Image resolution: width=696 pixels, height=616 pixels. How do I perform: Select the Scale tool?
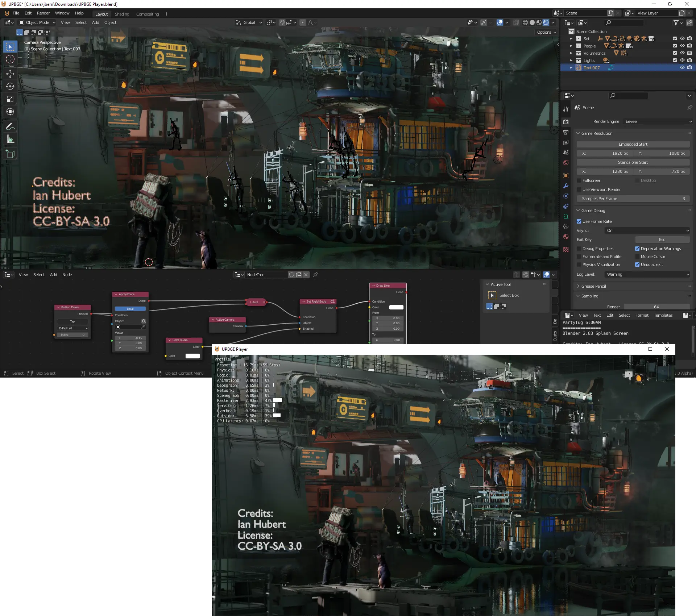[x=10, y=99]
